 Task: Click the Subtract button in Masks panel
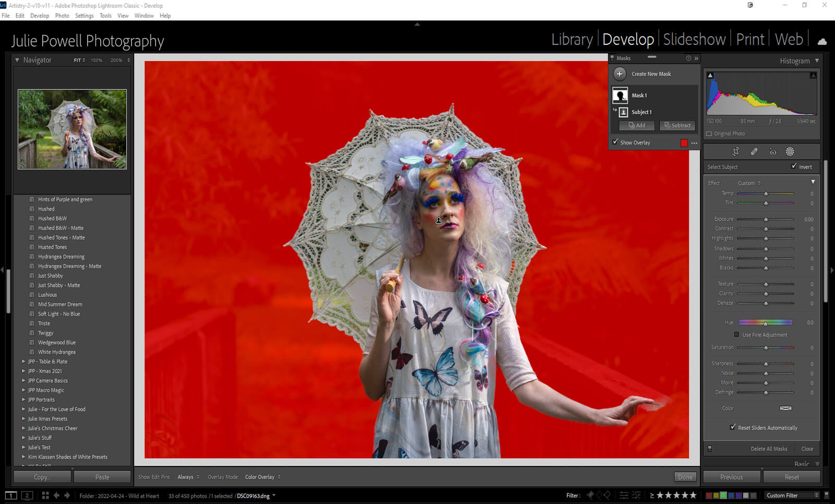(677, 125)
